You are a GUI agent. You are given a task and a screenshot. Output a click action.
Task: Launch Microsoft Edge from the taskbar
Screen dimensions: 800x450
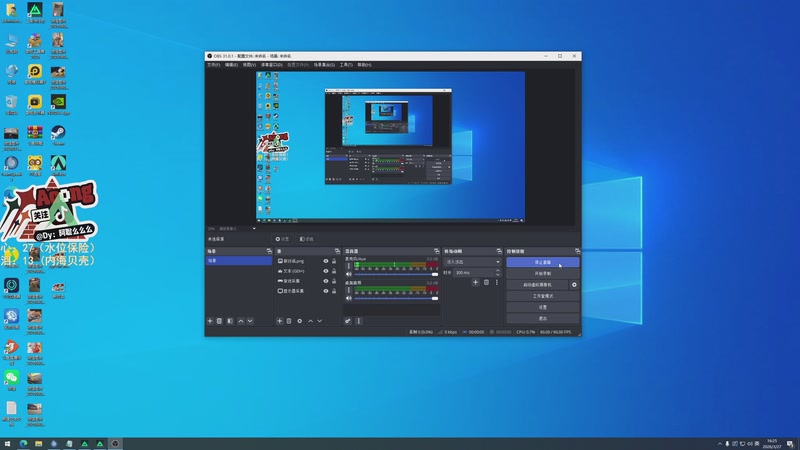coord(23,444)
